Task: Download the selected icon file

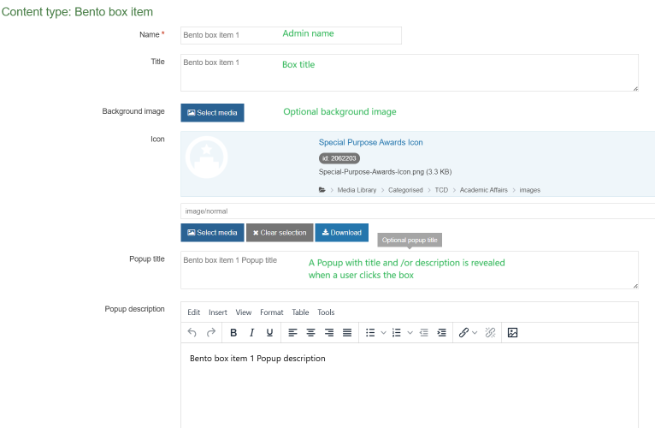Action: [x=342, y=233]
